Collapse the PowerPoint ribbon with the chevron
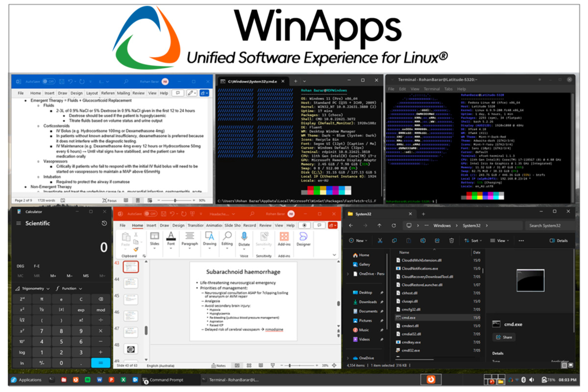588x392 pixels. [x=335, y=254]
